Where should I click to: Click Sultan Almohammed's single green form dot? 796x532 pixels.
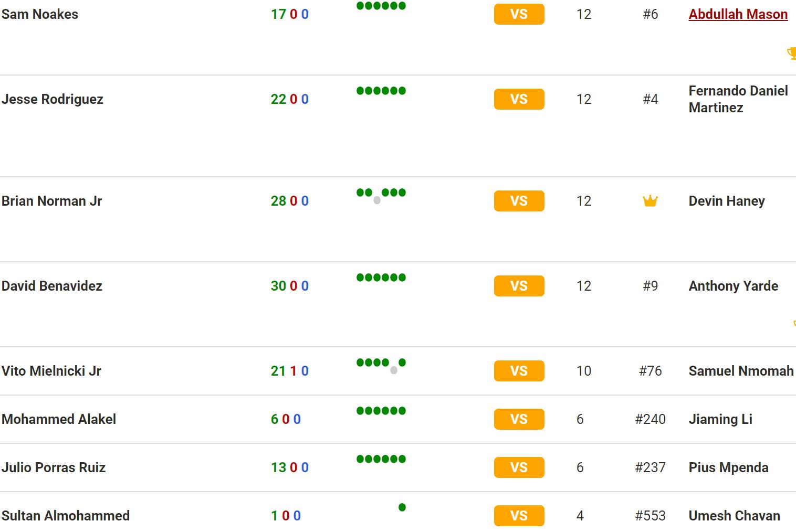(402, 507)
